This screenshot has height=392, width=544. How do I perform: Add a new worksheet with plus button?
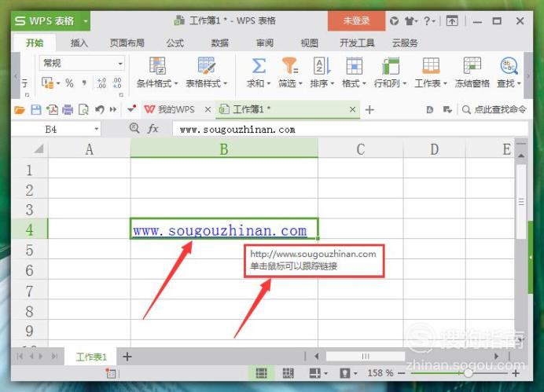click(127, 357)
